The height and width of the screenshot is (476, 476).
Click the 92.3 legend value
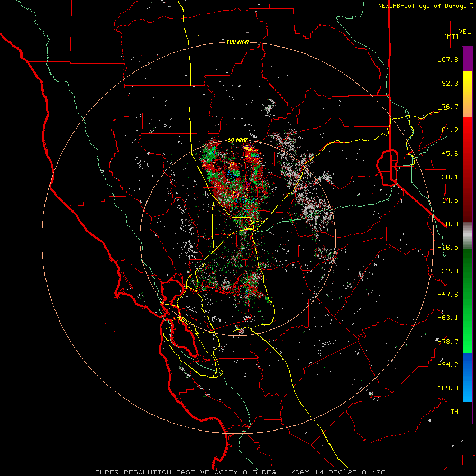[x=450, y=83]
